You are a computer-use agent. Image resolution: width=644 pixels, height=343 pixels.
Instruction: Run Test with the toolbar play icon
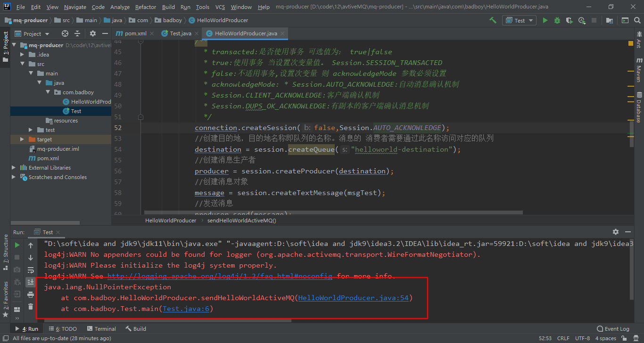[x=545, y=20]
